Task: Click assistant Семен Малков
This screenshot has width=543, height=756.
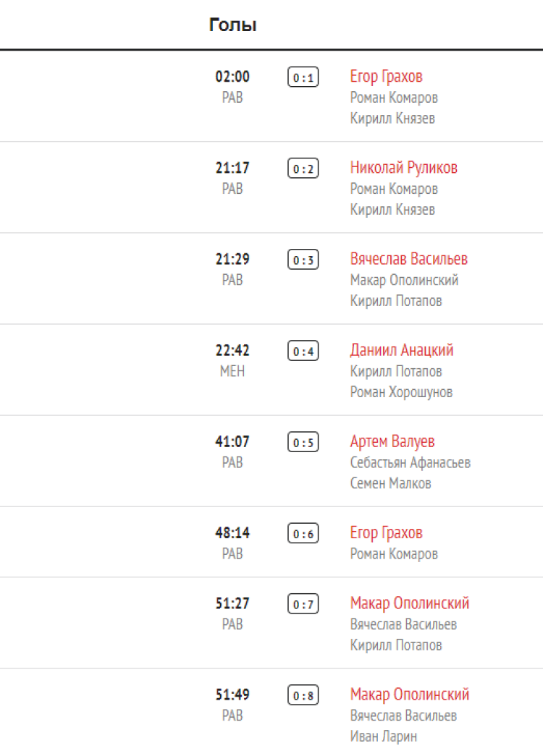Action: point(390,483)
